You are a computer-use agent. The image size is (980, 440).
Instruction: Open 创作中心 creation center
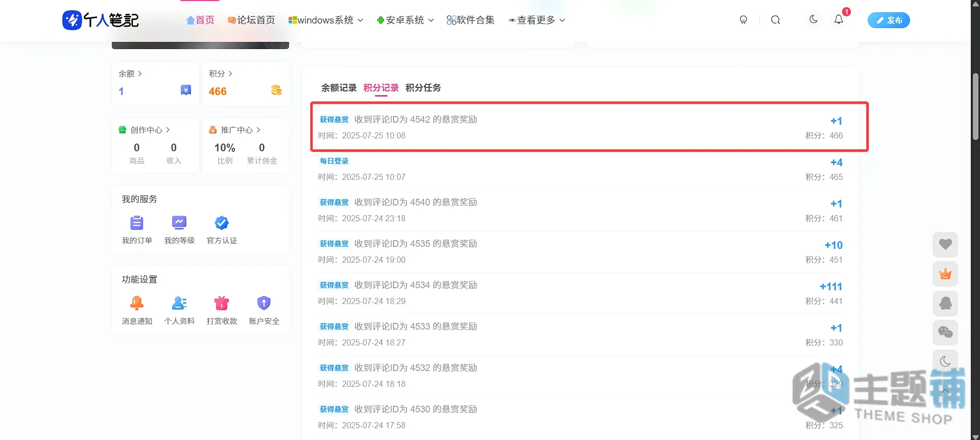pos(145,130)
